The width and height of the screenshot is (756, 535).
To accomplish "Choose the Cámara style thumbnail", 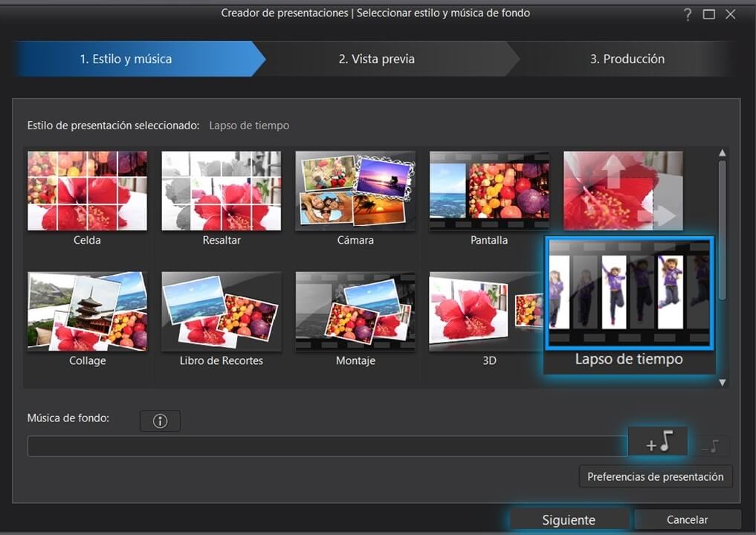I will [355, 191].
